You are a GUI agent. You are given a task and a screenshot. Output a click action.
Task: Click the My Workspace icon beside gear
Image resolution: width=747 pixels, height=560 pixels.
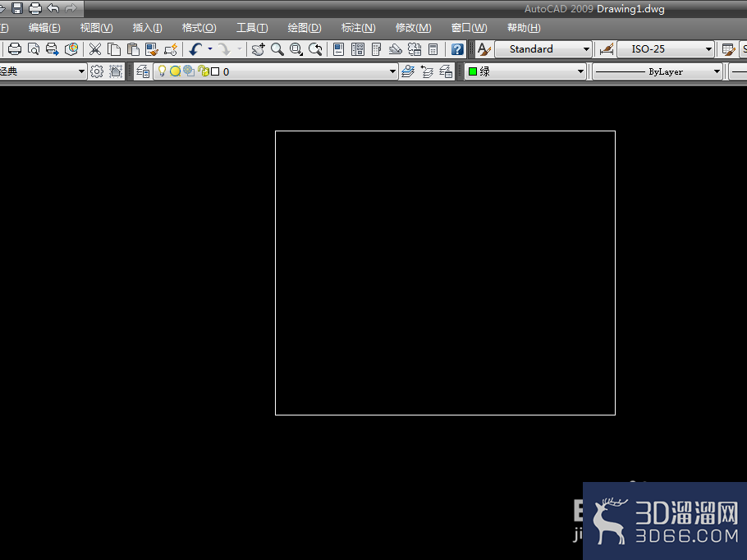(116, 71)
